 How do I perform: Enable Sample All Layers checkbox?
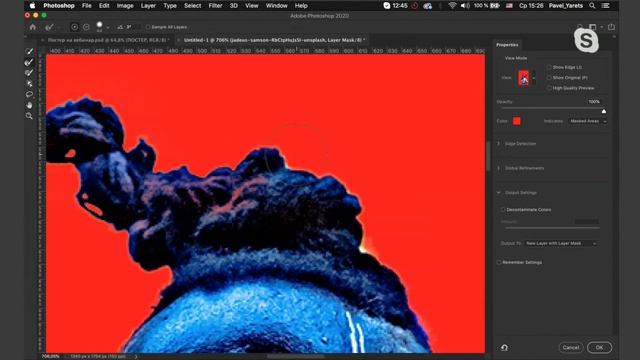tap(148, 27)
